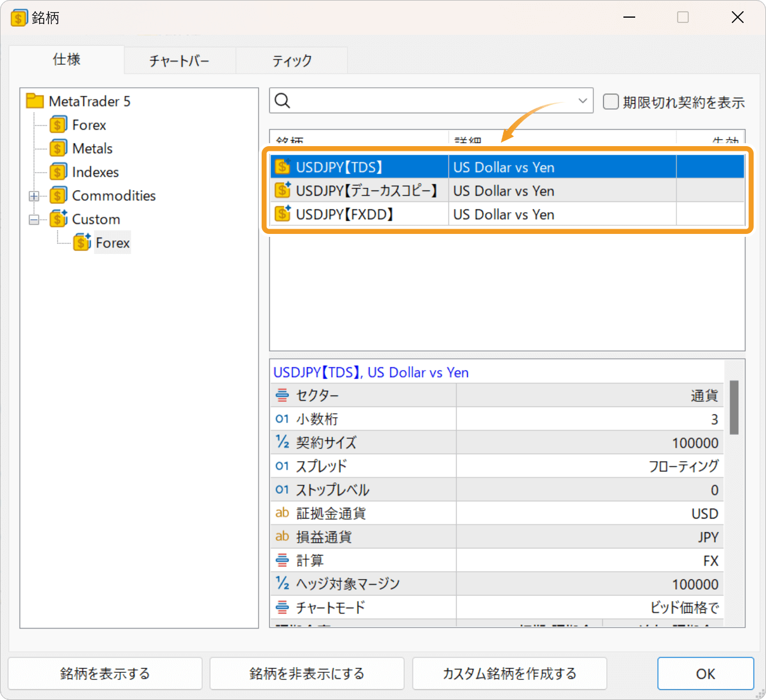Click the 計算 property icon
Screen dimensions: 766x700
(282, 560)
